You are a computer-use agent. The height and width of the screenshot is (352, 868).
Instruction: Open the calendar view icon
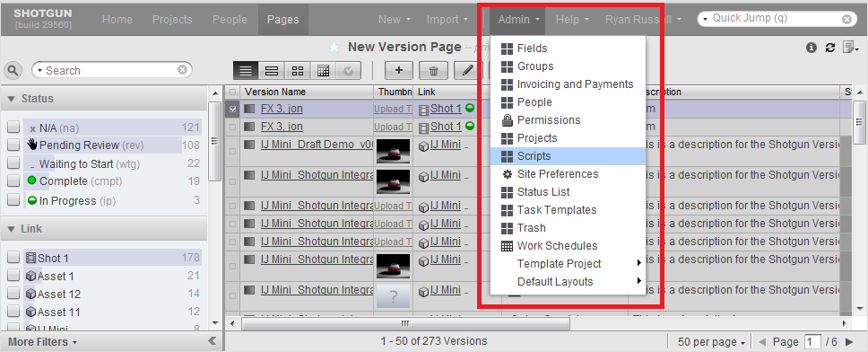pos(324,70)
